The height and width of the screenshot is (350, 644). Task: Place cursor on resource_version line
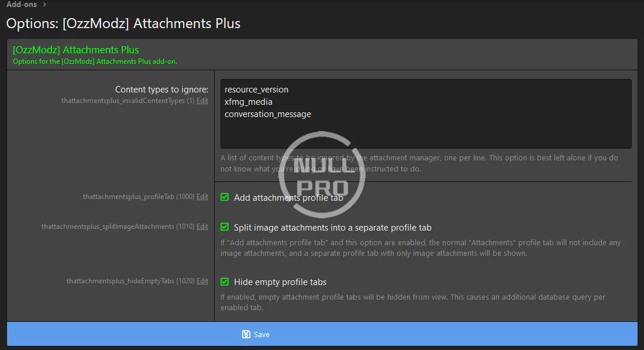click(x=256, y=90)
